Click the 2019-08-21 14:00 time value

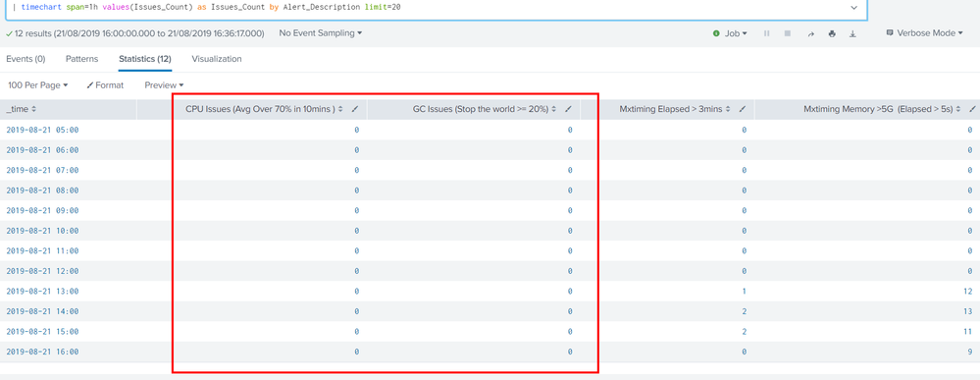point(42,311)
